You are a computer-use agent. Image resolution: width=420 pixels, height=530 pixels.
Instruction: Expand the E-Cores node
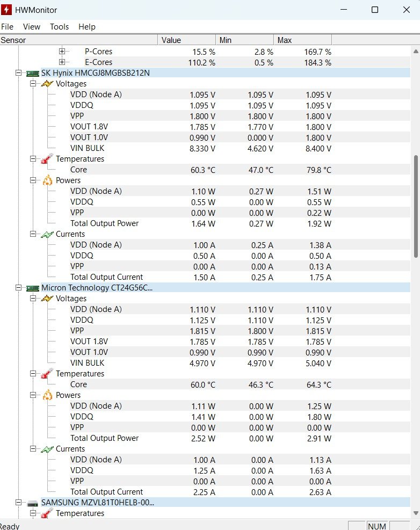(62, 62)
